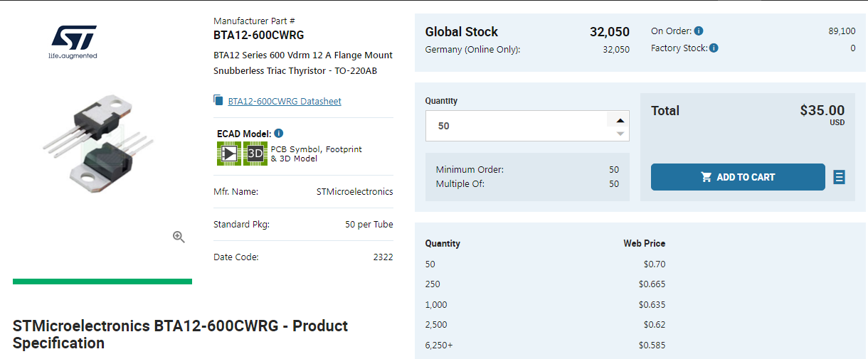The height and width of the screenshot is (359, 868).
Task: Click the $0.62 price for 2,500 quantity
Action: click(655, 325)
